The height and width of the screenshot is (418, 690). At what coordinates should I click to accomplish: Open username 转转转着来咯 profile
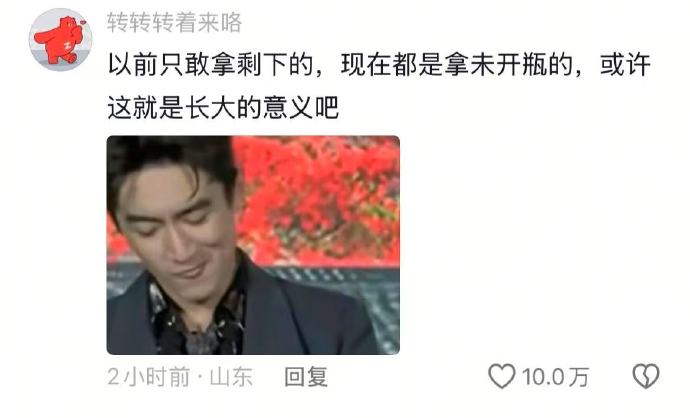[x=174, y=22]
